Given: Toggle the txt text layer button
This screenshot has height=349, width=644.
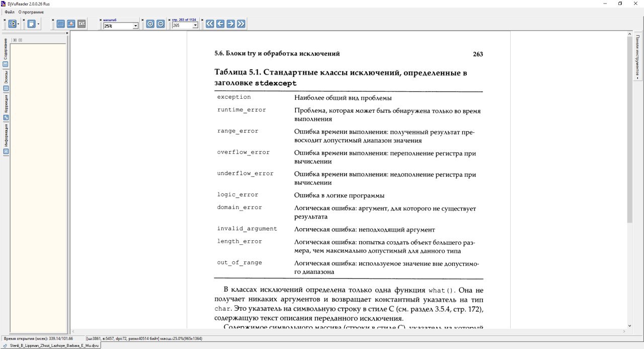Looking at the screenshot, I should (x=82, y=24).
